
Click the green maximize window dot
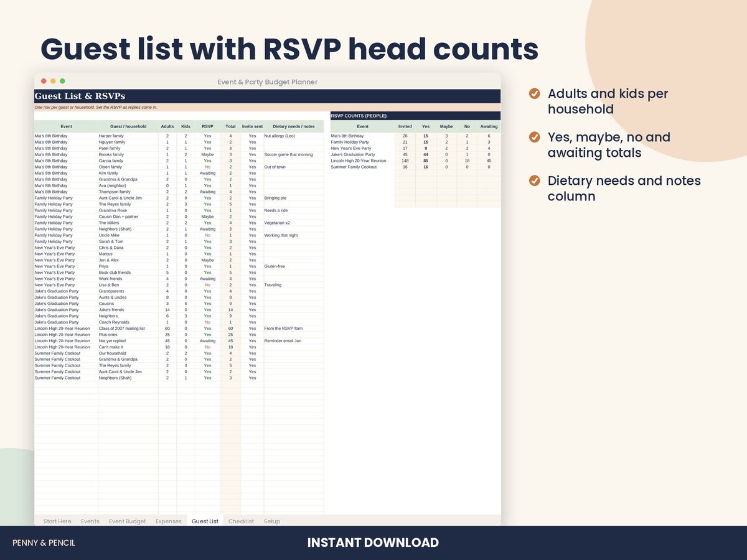coord(62,81)
